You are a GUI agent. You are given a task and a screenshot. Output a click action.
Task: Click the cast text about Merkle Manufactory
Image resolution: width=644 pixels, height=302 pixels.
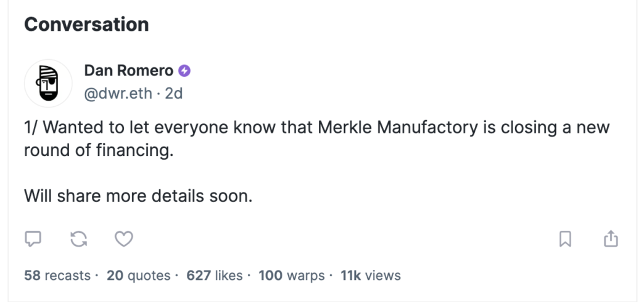point(317,138)
